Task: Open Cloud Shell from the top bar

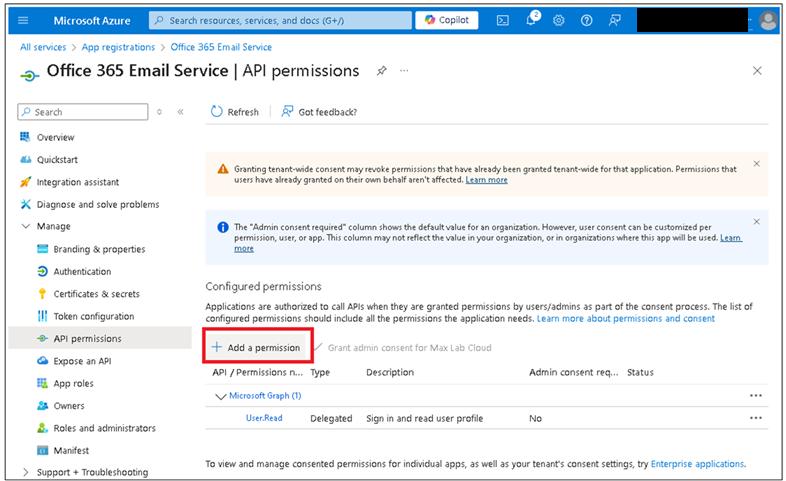Action: tap(502, 21)
